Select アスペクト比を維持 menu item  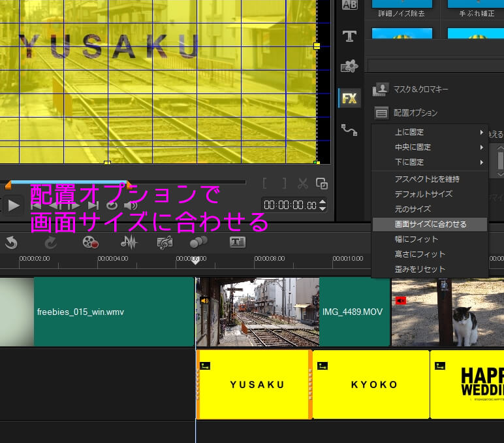coord(430,179)
